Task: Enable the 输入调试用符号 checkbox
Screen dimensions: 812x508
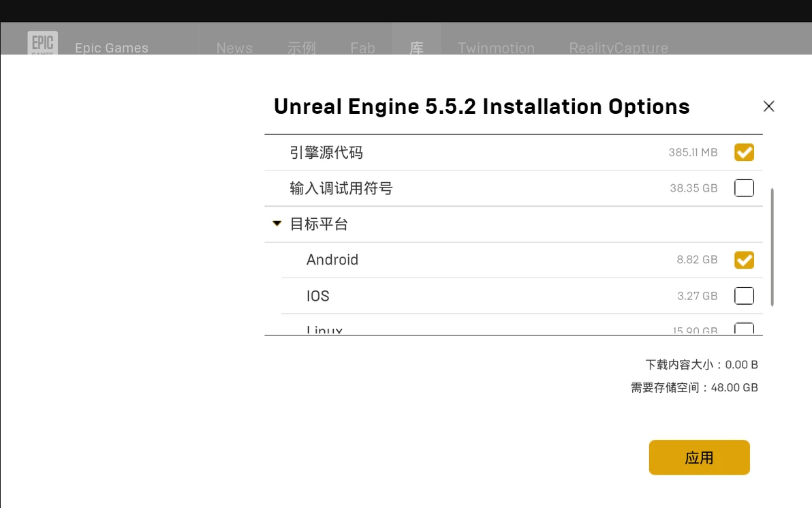Action: tap(744, 188)
